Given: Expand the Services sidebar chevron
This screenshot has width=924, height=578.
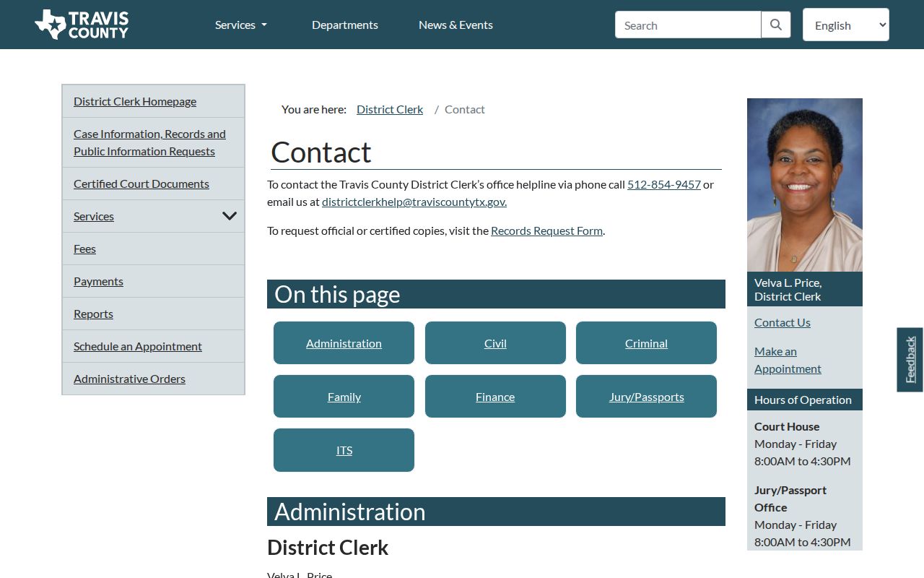Looking at the screenshot, I should (x=230, y=216).
